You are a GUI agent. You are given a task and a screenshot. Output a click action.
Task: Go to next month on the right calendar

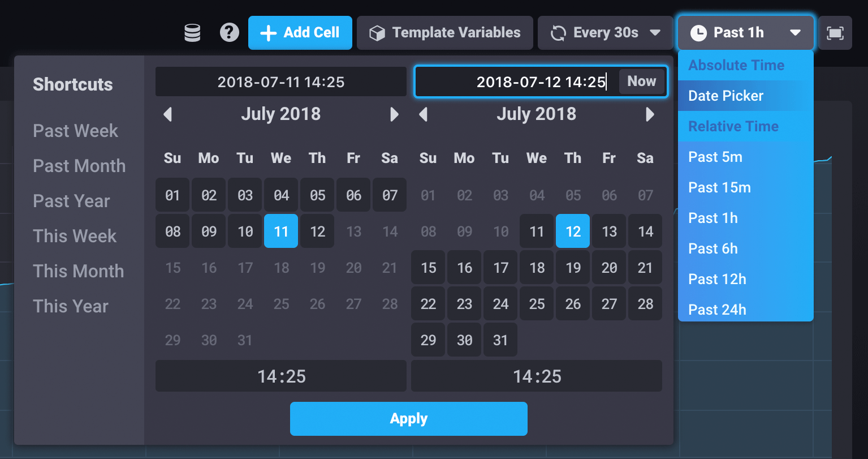pos(649,114)
